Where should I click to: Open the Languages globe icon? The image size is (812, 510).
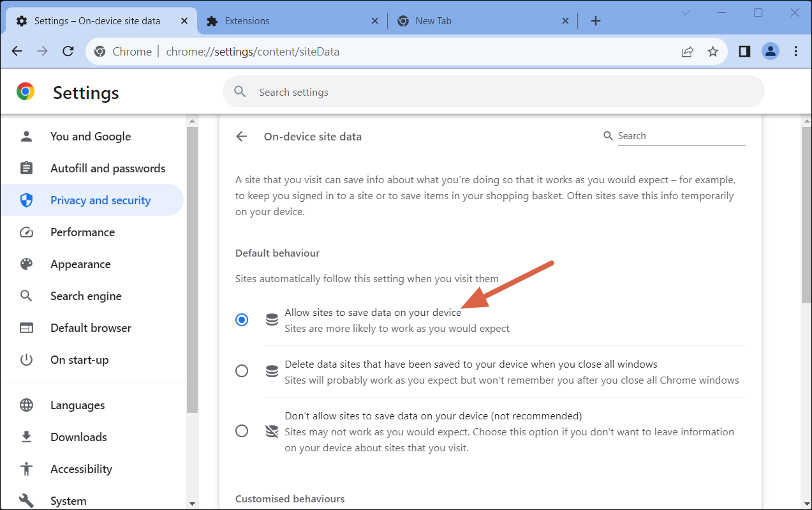(x=26, y=405)
